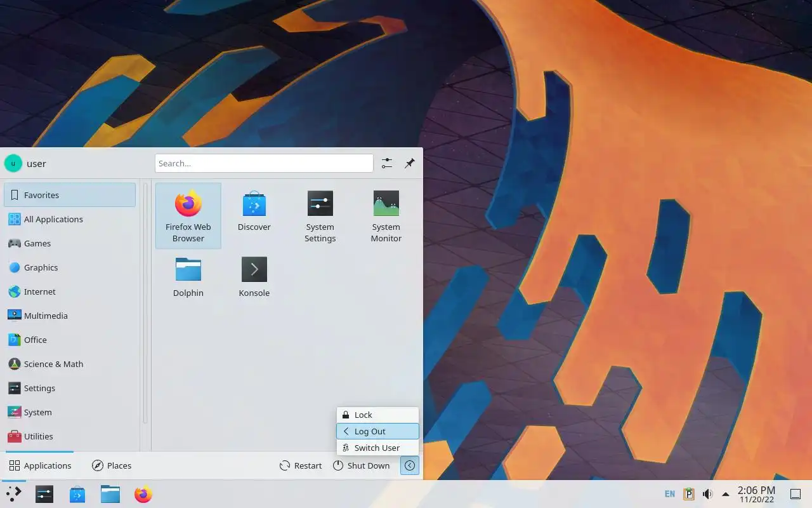This screenshot has height=508, width=812.
Task: Toggle the application launcher in taskbar
Action: tap(13, 494)
